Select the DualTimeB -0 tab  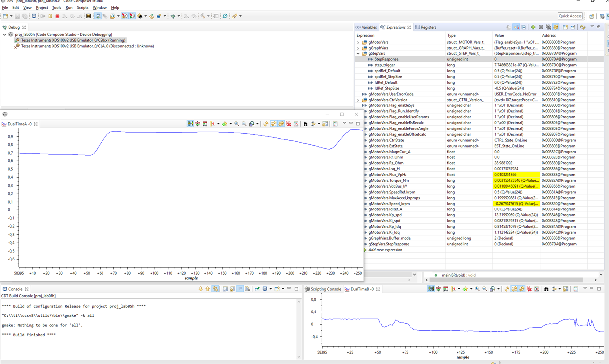pyautogui.click(x=361, y=289)
